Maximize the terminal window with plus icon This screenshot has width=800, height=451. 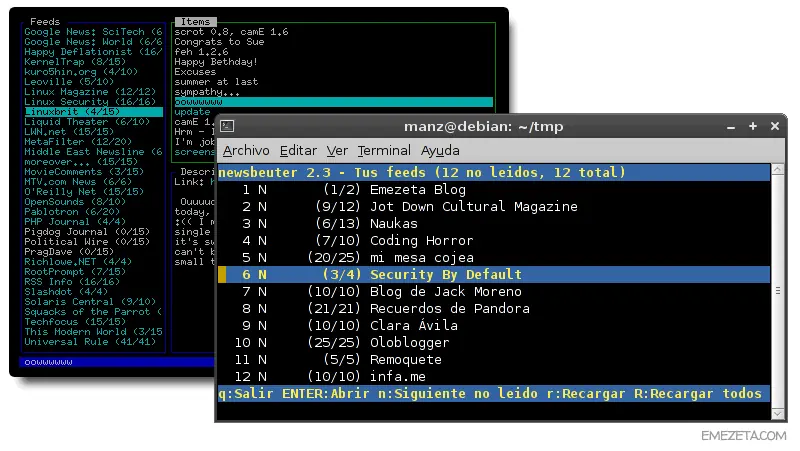click(753, 126)
